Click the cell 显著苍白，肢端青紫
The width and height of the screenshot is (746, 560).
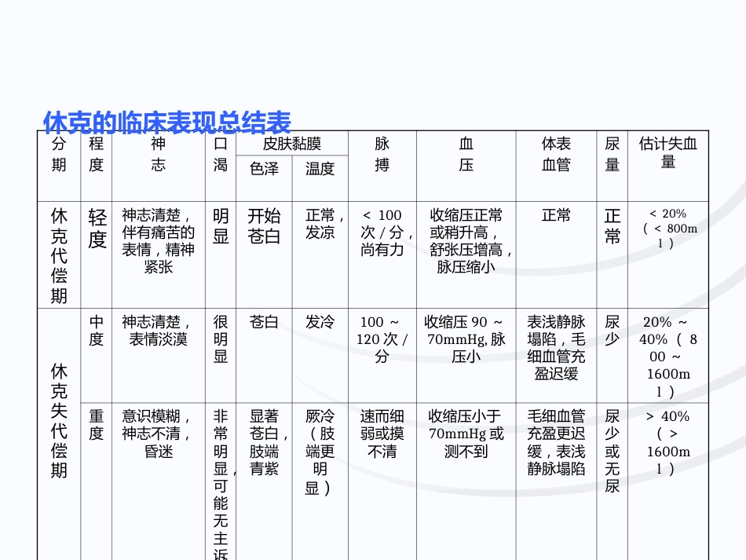pos(264,481)
